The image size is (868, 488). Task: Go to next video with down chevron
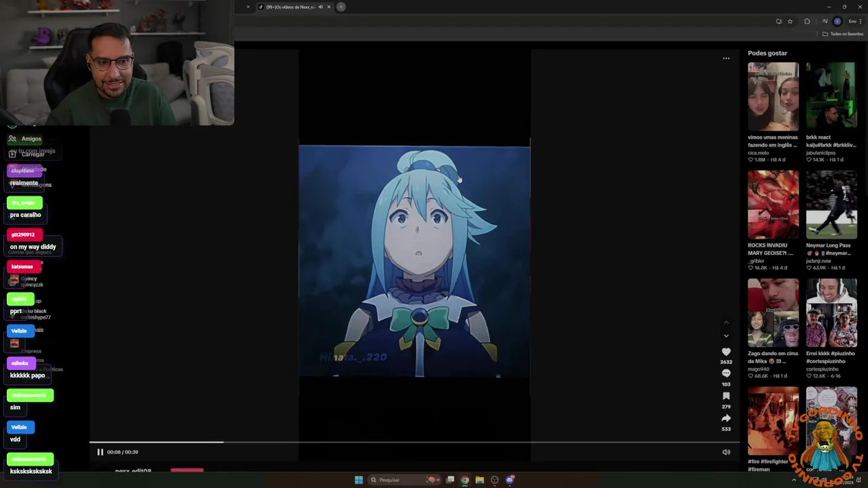[726, 335]
